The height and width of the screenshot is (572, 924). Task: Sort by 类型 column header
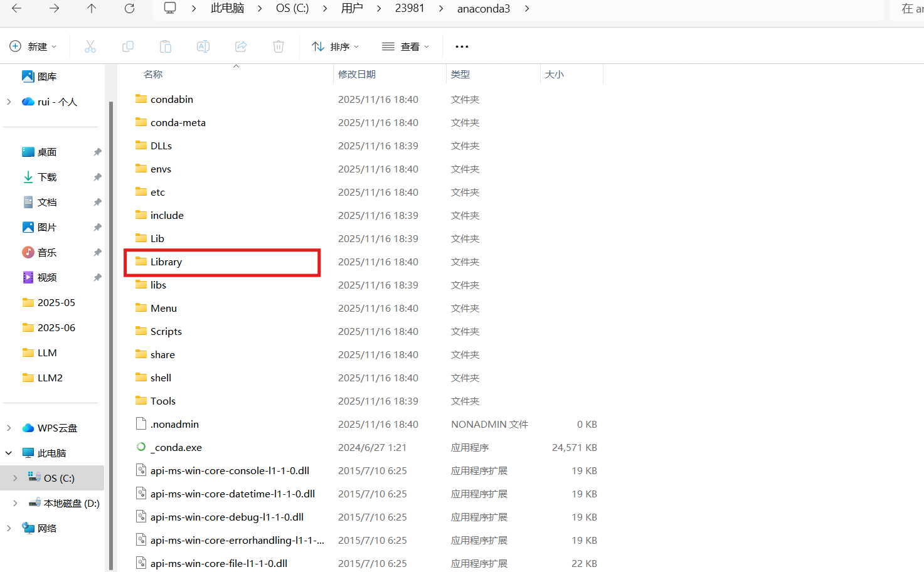460,74
